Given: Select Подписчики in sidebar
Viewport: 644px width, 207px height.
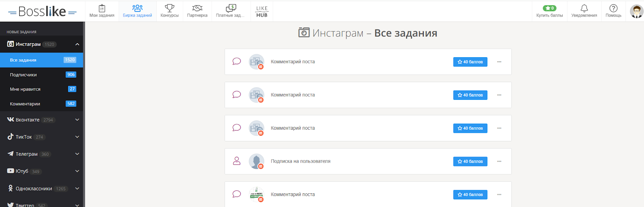Looking at the screenshot, I should coord(41,75).
